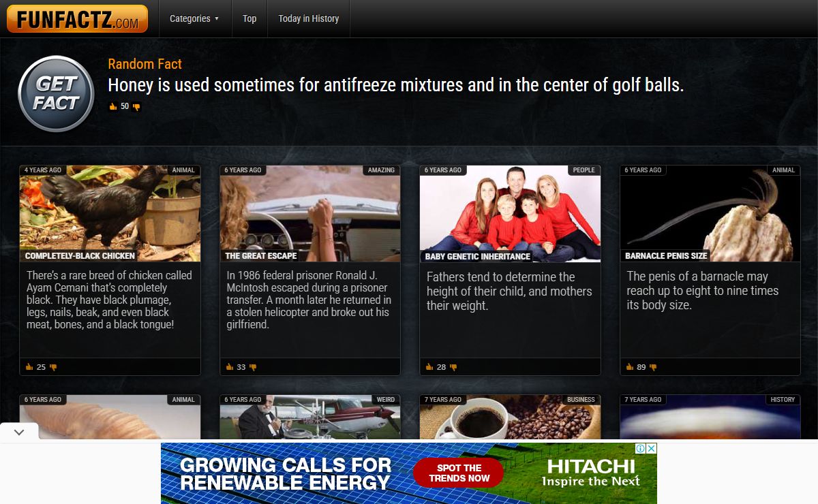Thumbs up the random honey fact
Image resolution: width=818 pixels, height=504 pixels.
point(113,107)
